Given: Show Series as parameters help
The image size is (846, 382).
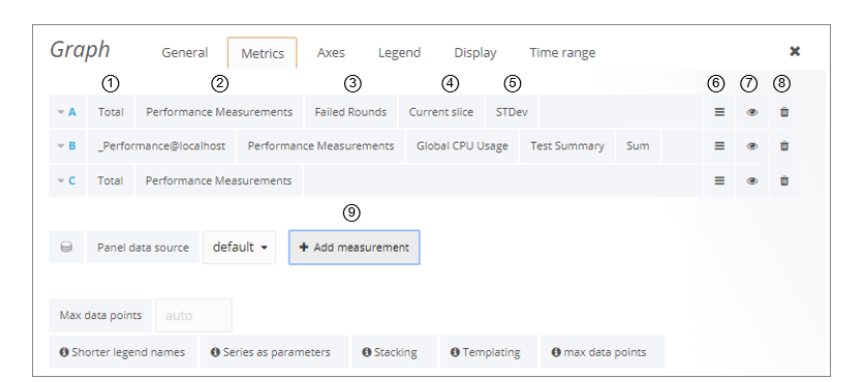Looking at the screenshot, I should pyautogui.click(x=274, y=352).
